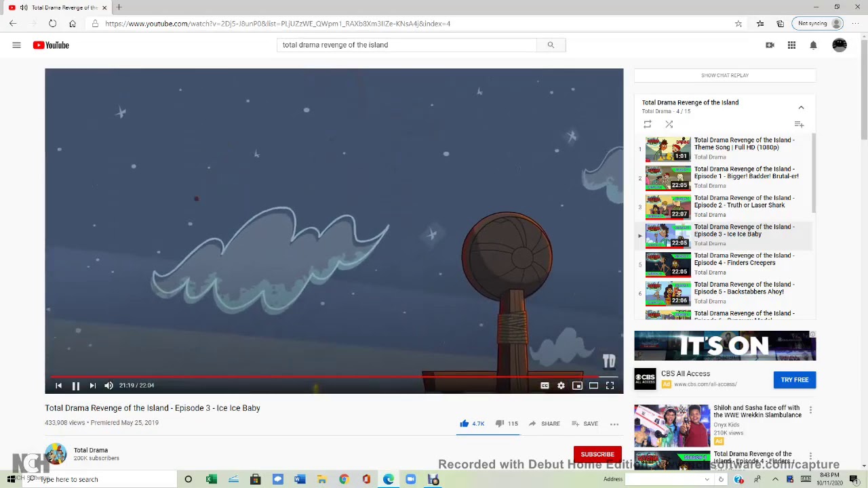Open the player settings gear
Viewport: 868px width, 488px height.
(x=561, y=386)
